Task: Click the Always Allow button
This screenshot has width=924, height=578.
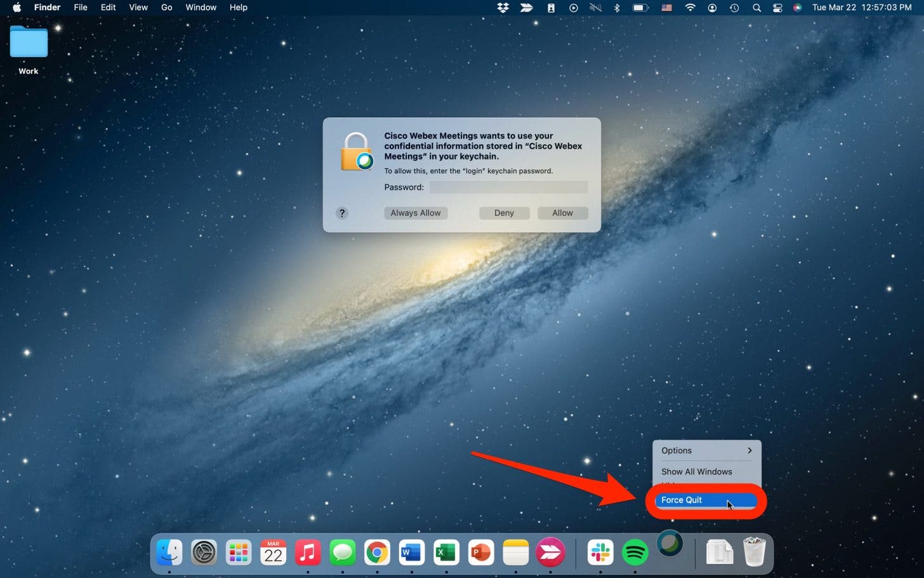Action: (x=416, y=213)
